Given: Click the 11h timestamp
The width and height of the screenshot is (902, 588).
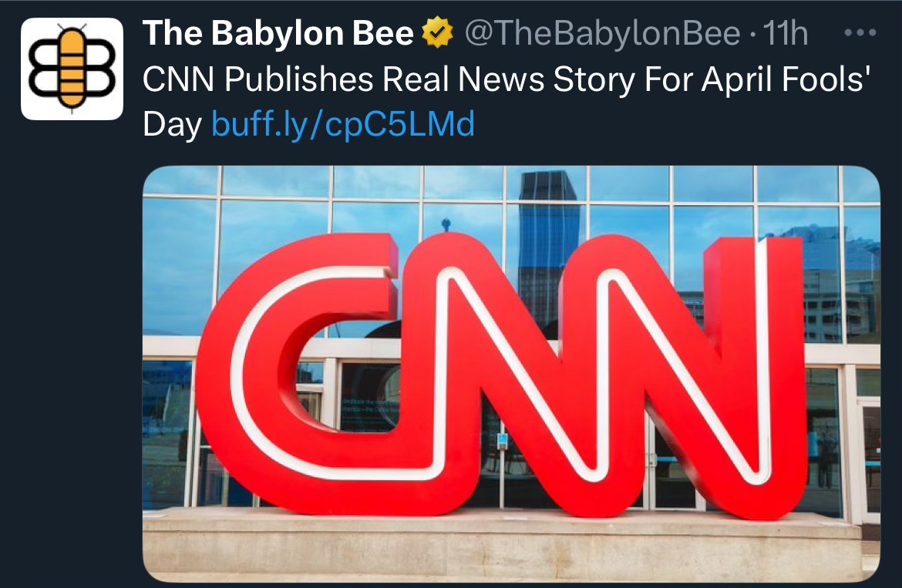Looking at the screenshot, I should (785, 33).
